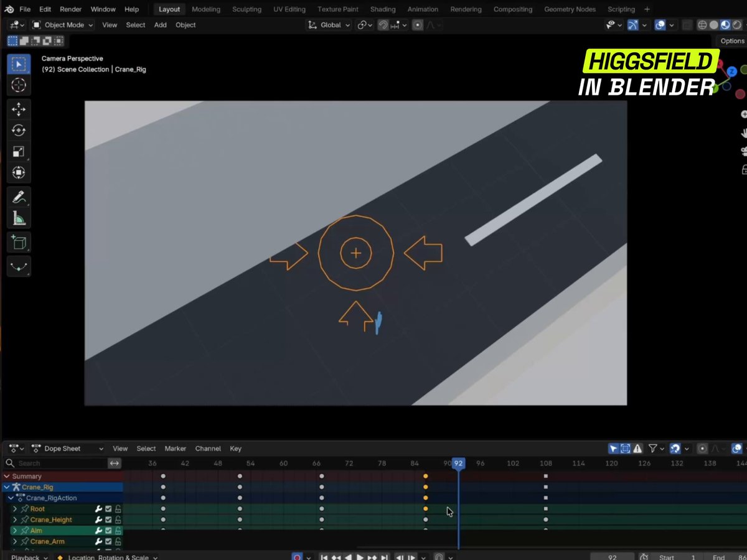Toggle the snapping magnet in viewport header

point(384,25)
